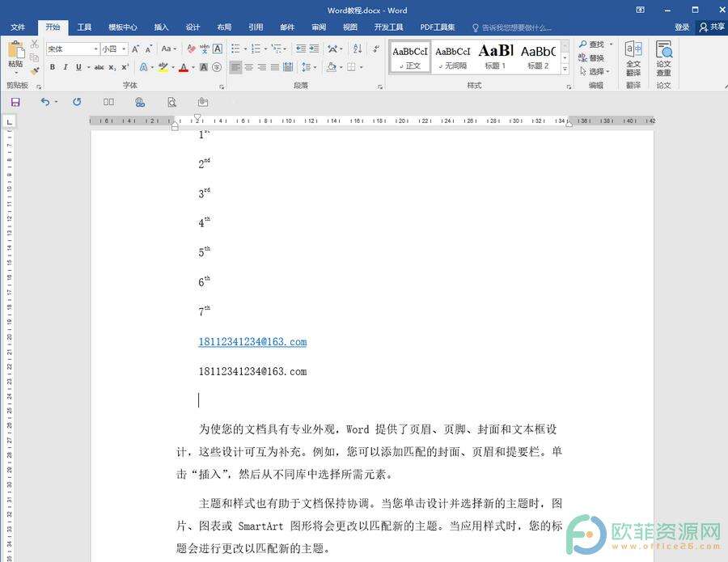This screenshot has width=728, height=562.
Task: Toggle superscript formatting
Action: pyautogui.click(x=125, y=67)
